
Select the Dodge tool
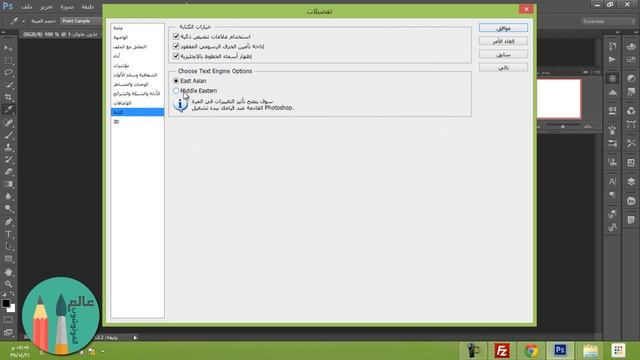click(x=8, y=209)
